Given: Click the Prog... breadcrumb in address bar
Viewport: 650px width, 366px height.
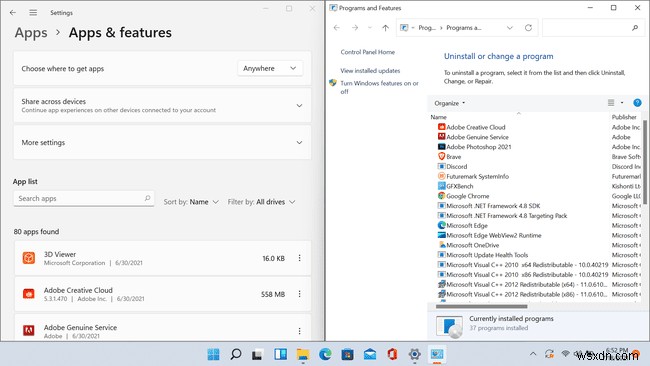Looking at the screenshot, I should tap(427, 28).
